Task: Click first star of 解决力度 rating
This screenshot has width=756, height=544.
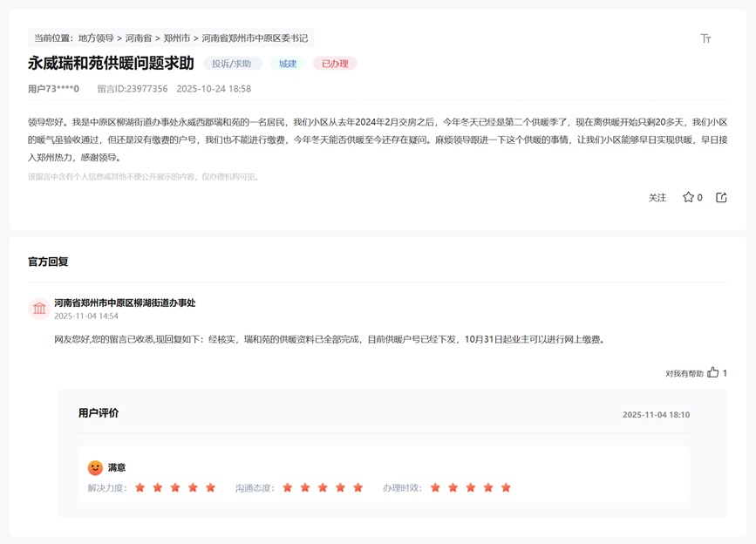Action: pos(140,487)
